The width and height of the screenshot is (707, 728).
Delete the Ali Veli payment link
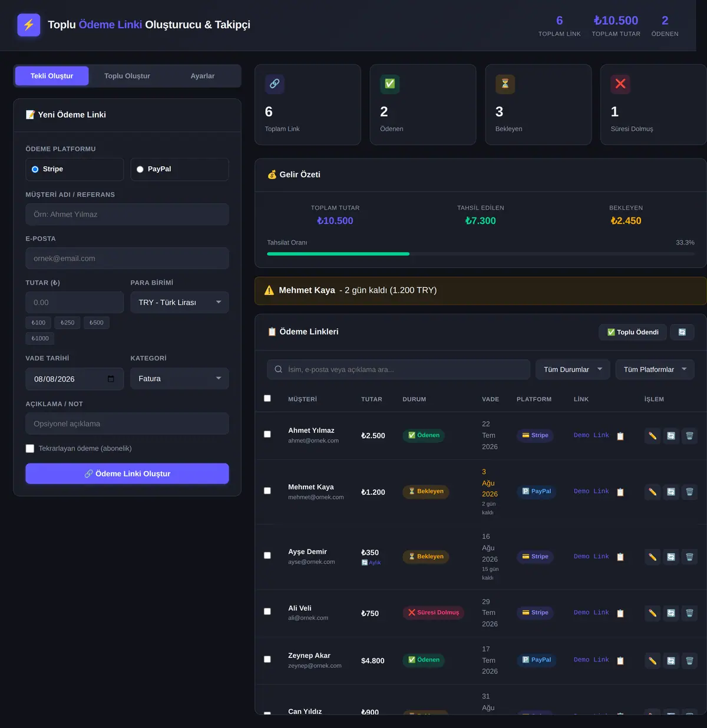(689, 613)
